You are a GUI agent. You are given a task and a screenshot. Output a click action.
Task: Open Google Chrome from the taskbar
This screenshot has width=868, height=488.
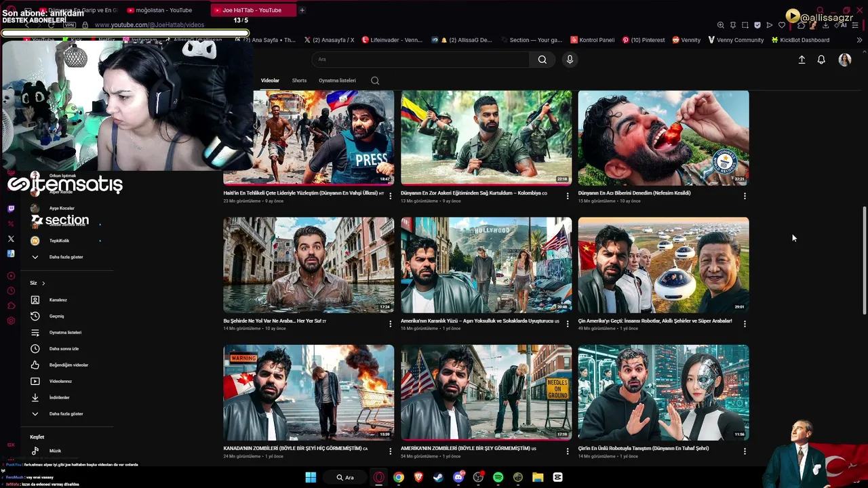(x=399, y=477)
